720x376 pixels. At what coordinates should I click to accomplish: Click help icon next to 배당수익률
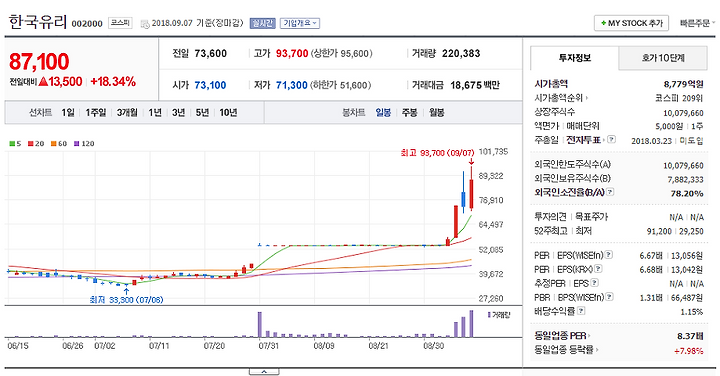point(581,311)
